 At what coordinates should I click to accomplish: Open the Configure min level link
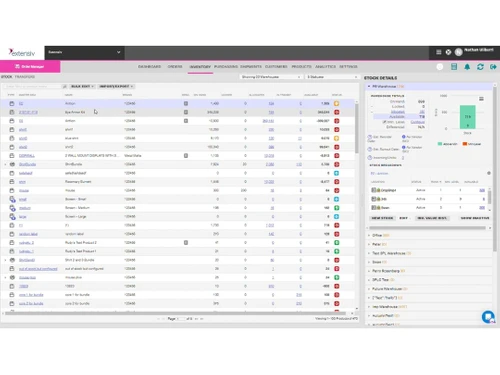click(x=417, y=122)
